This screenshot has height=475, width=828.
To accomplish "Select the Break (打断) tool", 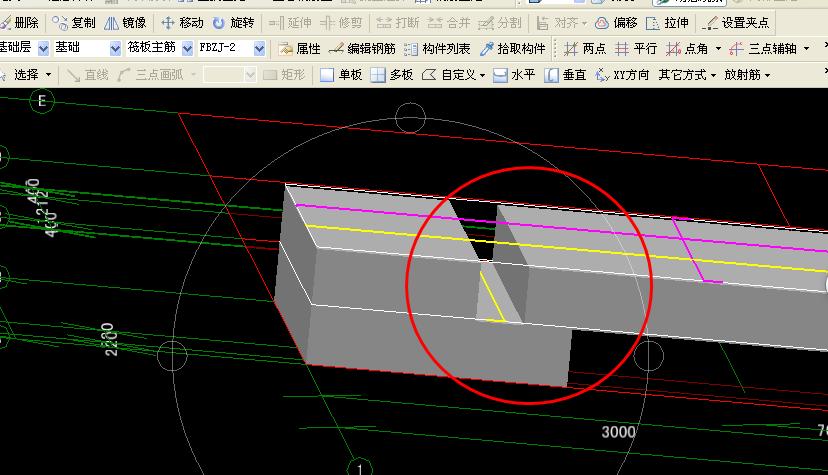I will (398, 23).
